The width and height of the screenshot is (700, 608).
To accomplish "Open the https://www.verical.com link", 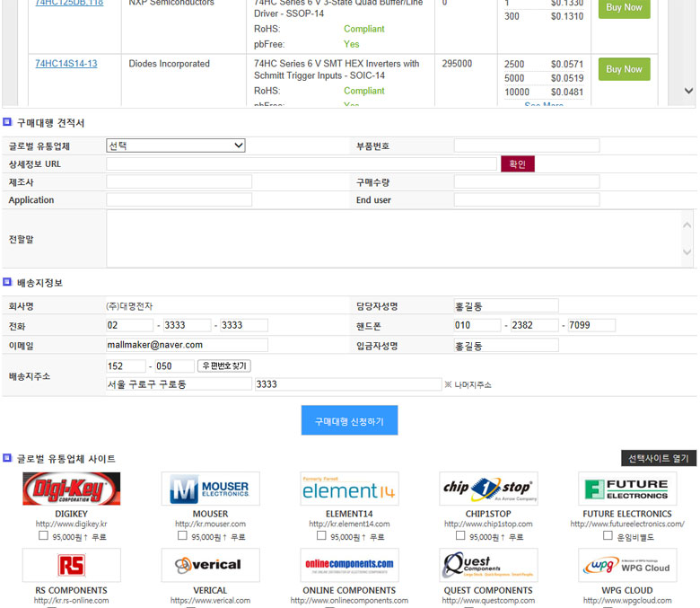I will tap(210, 601).
